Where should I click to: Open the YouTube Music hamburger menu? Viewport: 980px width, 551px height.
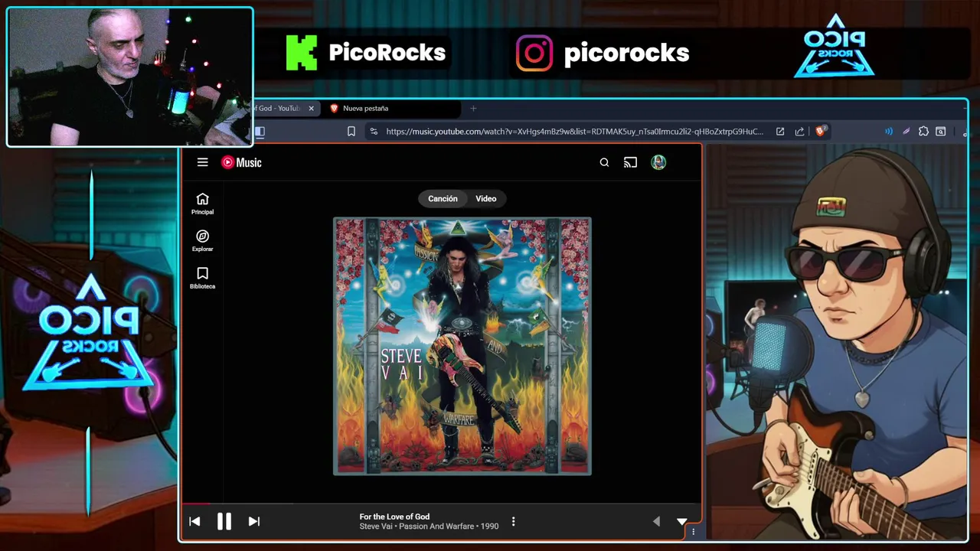click(x=202, y=162)
